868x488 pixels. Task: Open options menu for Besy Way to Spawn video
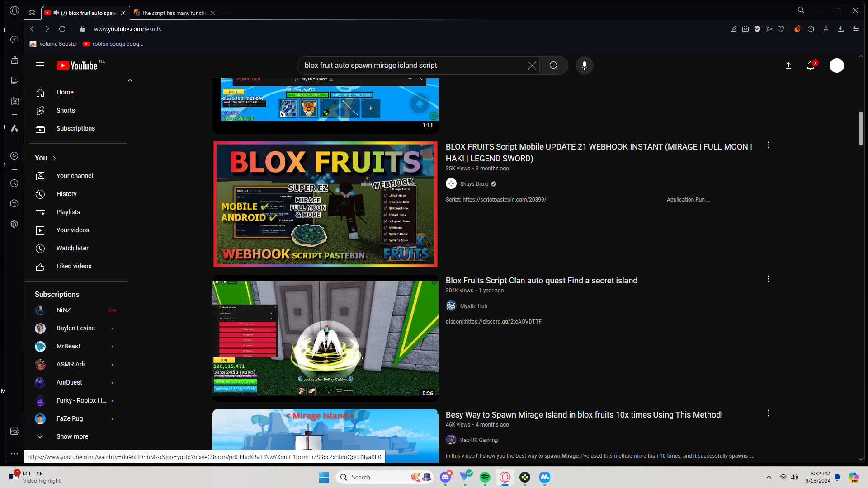click(769, 413)
